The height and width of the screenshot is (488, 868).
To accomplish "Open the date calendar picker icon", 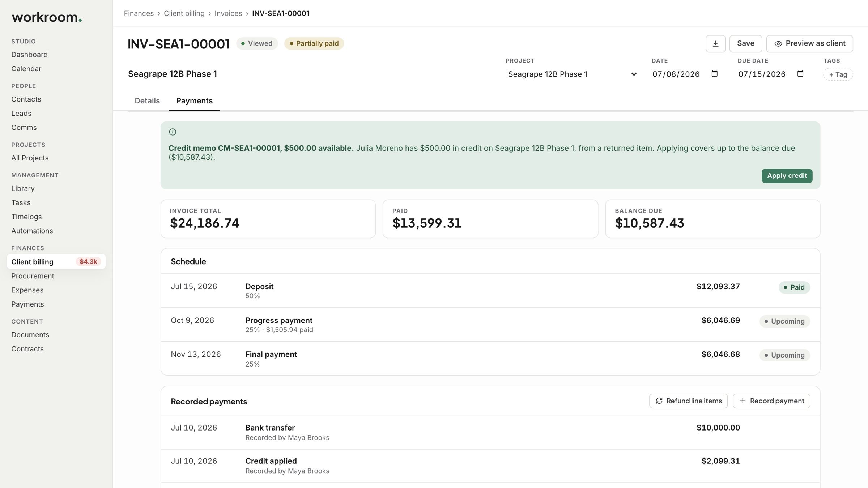I will 714,74.
